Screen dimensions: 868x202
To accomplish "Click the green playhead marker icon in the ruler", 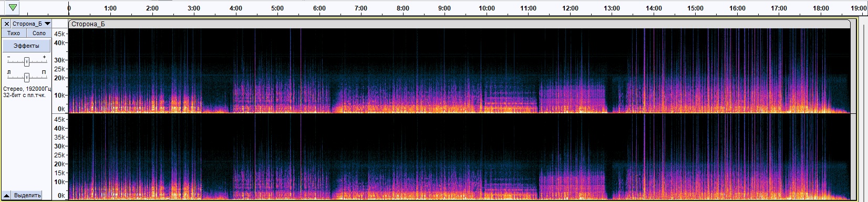I will 13,8.
